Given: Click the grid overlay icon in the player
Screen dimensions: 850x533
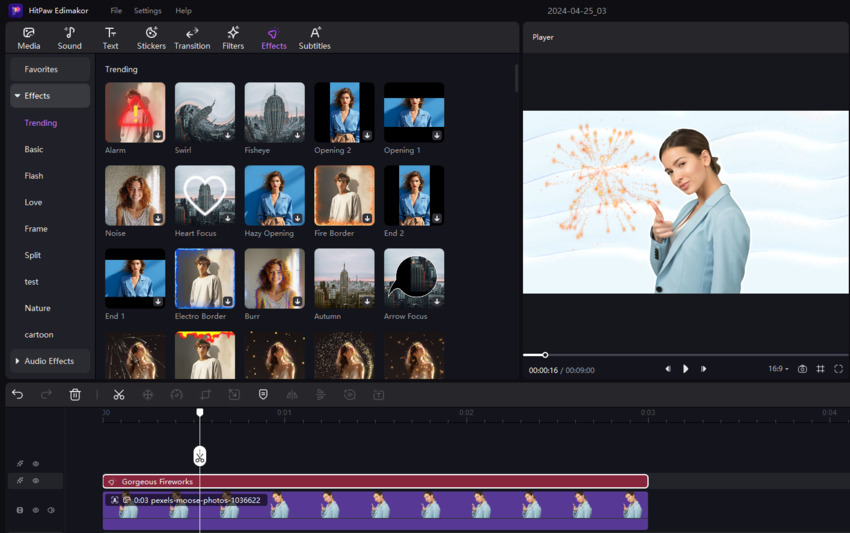Looking at the screenshot, I should click(820, 369).
